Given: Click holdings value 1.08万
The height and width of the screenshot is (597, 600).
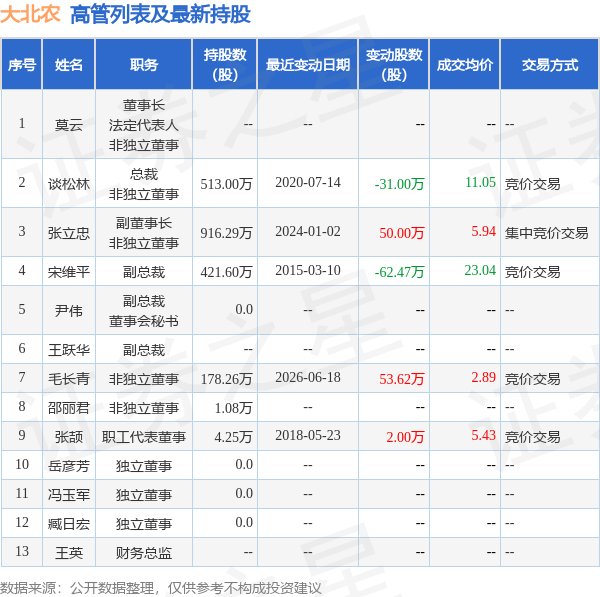Looking at the screenshot, I should (233, 408).
